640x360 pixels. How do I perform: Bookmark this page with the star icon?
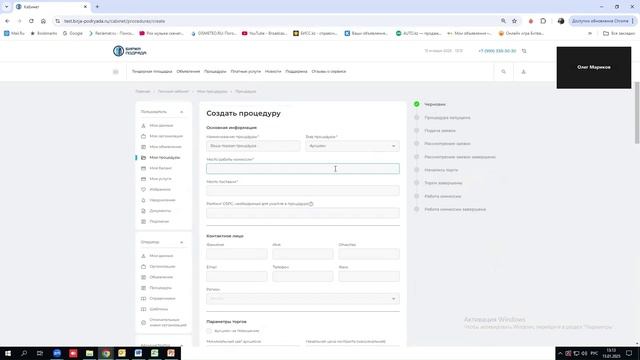[x=514, y=21]
